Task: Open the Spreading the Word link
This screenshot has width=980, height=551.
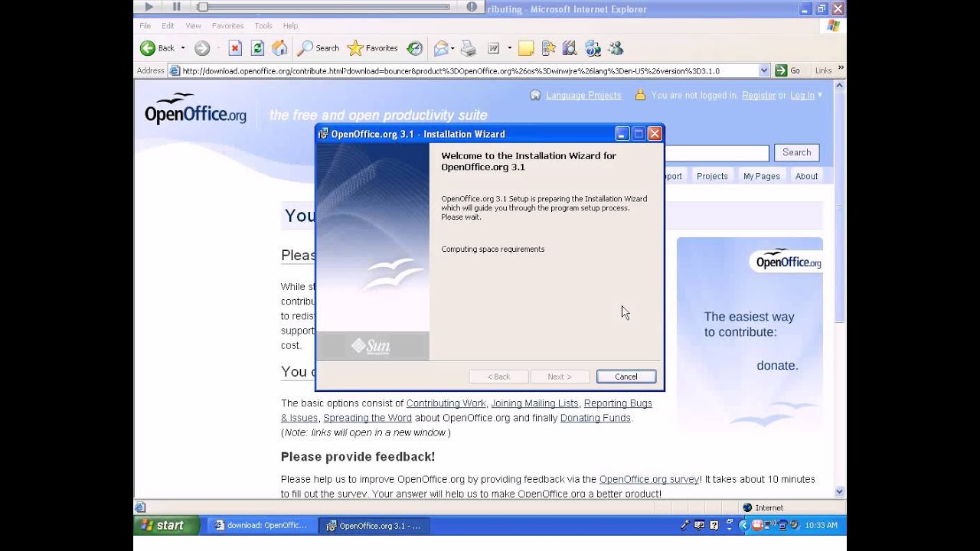Action: (367, 418)
